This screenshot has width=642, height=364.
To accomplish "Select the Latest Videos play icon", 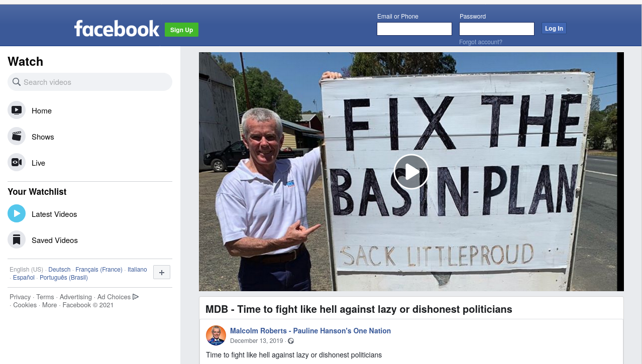I will click(x=17, y=213).
